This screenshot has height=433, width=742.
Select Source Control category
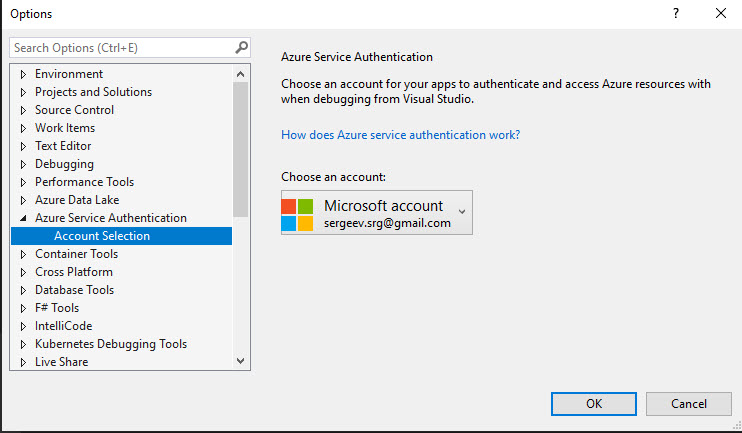click(74, 110)
